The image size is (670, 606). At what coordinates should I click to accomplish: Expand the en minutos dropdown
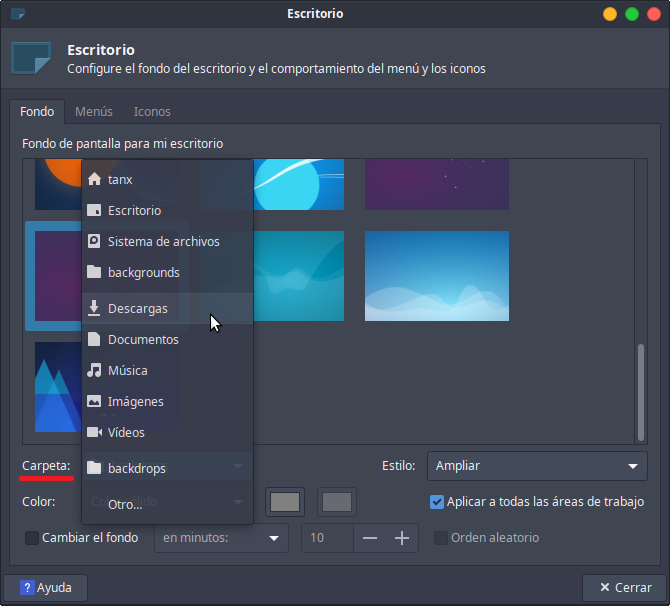[220, 538]
